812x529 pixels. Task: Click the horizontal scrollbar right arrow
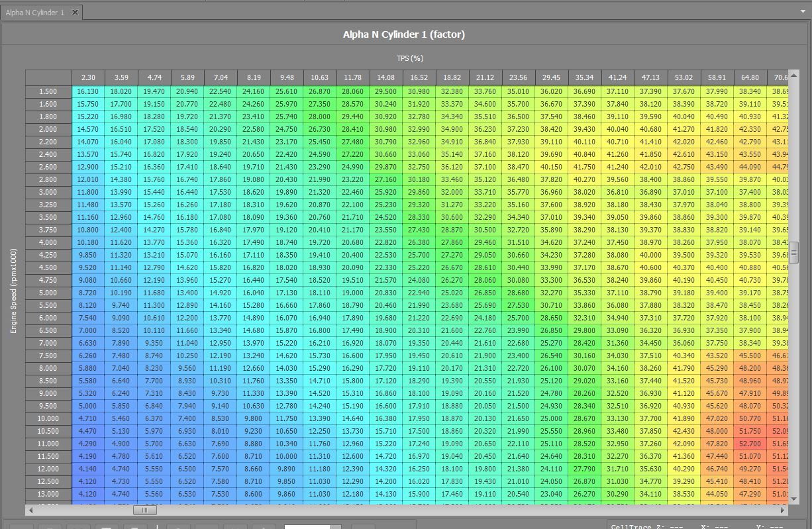(783, 510)
